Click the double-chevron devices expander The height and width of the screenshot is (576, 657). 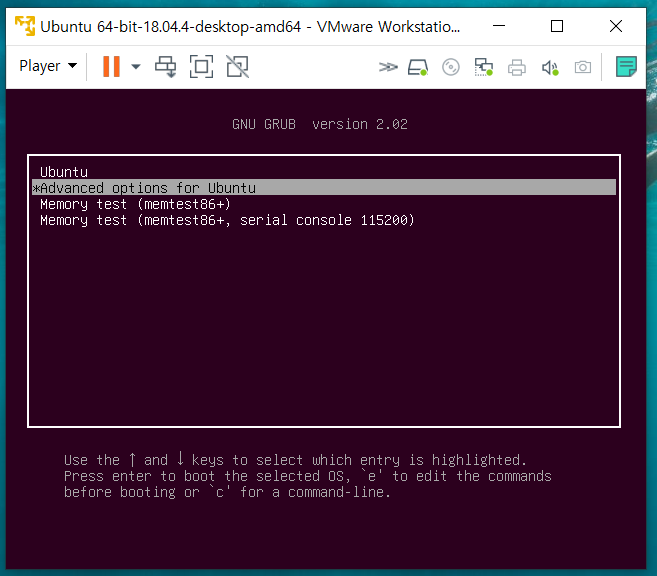coord(388,67)
